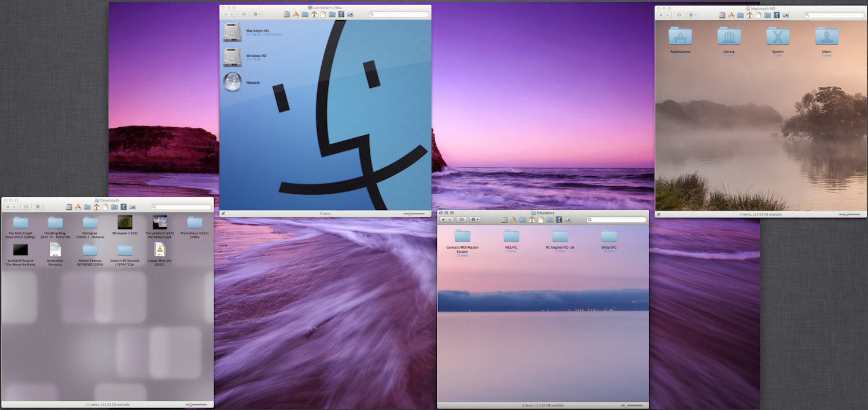This screenshot has width=868, height=410.
Task: Click Home toolbar shortcut in Downloads window
Action: point(97,207)
